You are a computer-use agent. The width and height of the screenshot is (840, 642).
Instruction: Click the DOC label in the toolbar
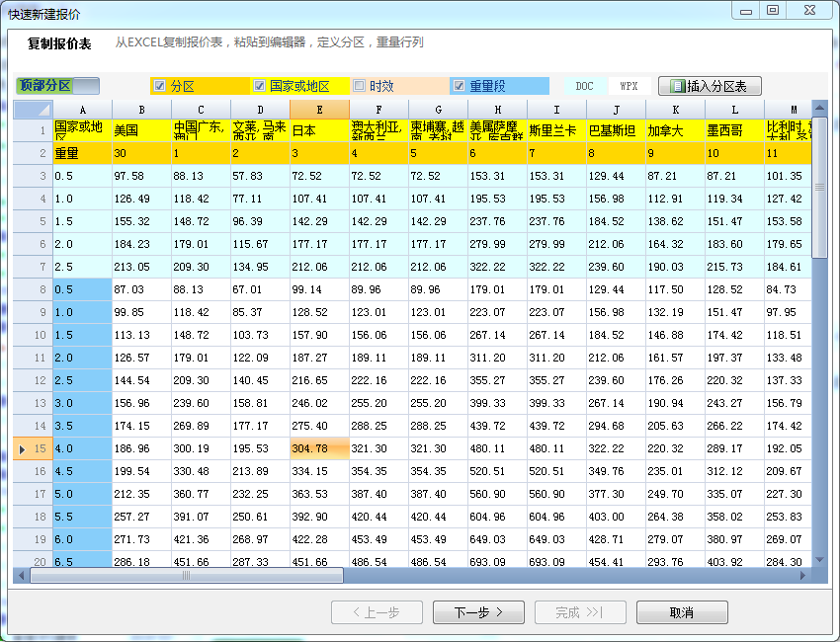pyautogui.click(x=584, y=86)
